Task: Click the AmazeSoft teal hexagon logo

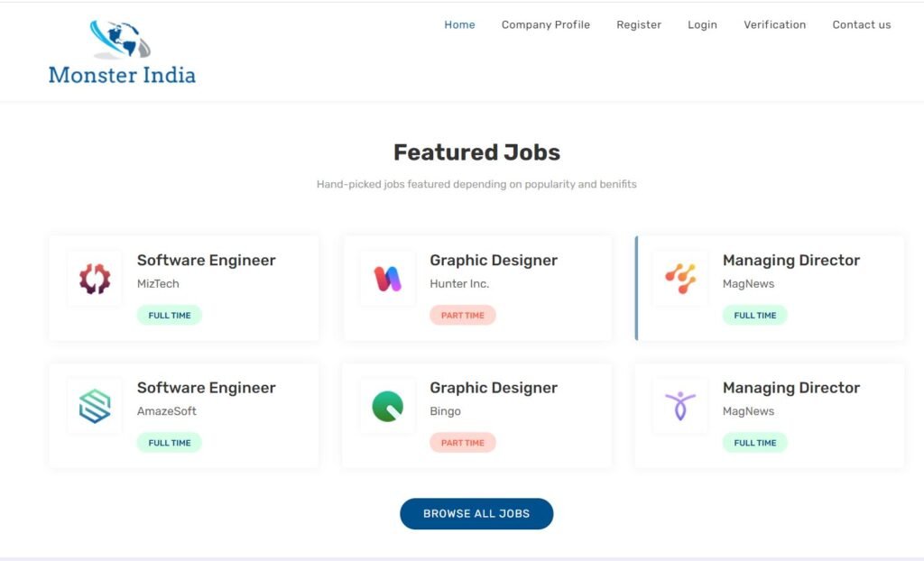Action: [95, 406]
